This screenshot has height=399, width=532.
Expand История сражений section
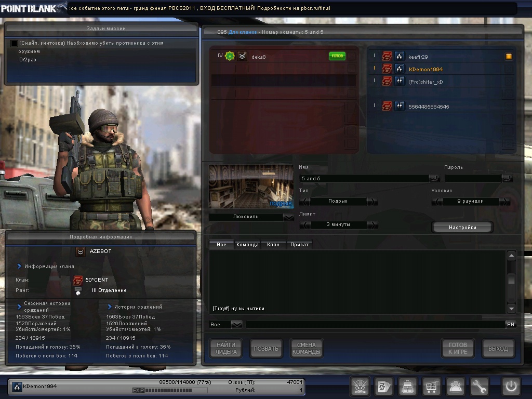pyautogui.click(x=110, y=307)
